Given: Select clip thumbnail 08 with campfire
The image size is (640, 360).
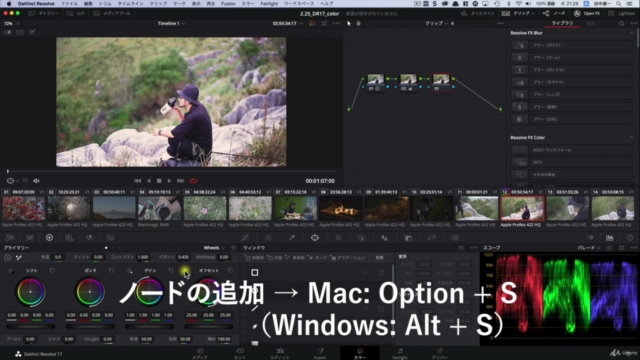Looking at the screenshot, I should coord(341,208).
